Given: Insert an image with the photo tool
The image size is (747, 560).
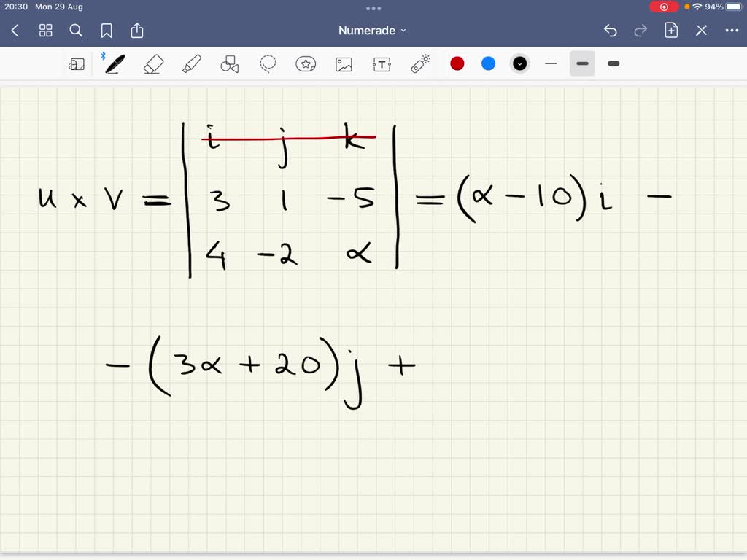Looking at the screenshot, I should point(344,63).
